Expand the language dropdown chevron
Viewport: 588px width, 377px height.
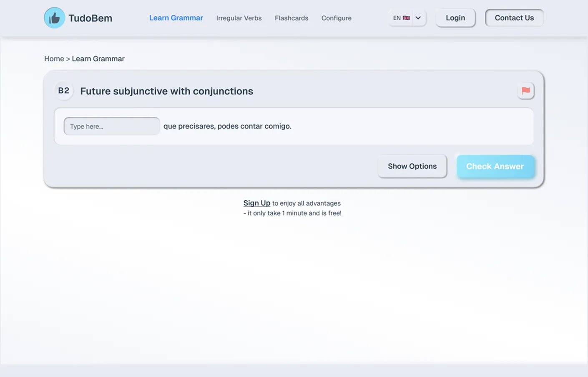pos(418,18)
